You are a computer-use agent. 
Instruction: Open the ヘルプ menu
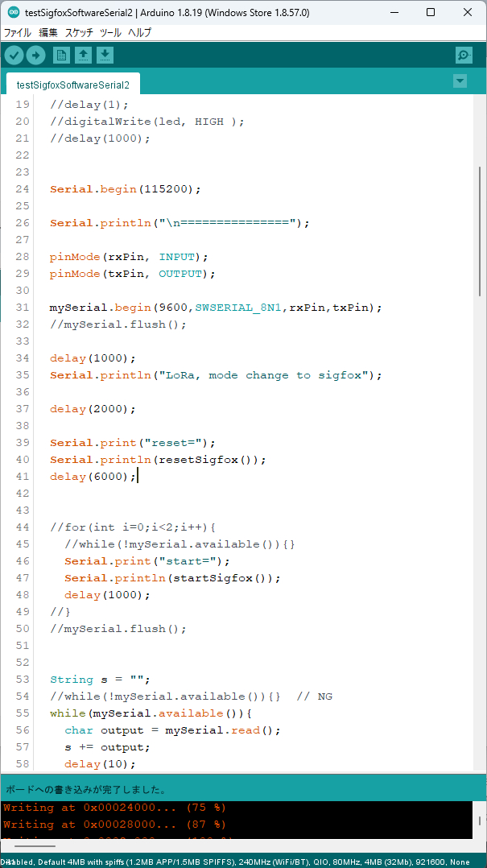coord(139,33)
